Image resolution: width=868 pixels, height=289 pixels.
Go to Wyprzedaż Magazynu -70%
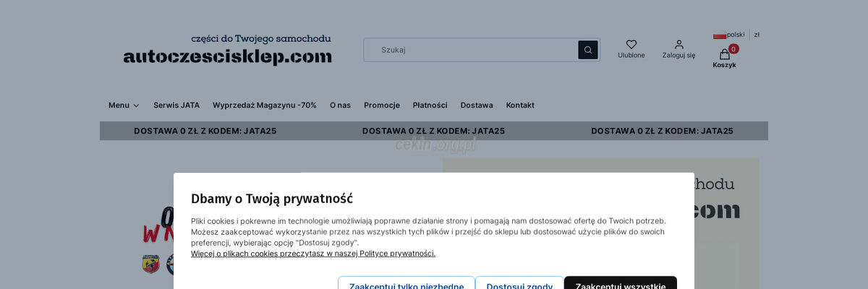265,105
